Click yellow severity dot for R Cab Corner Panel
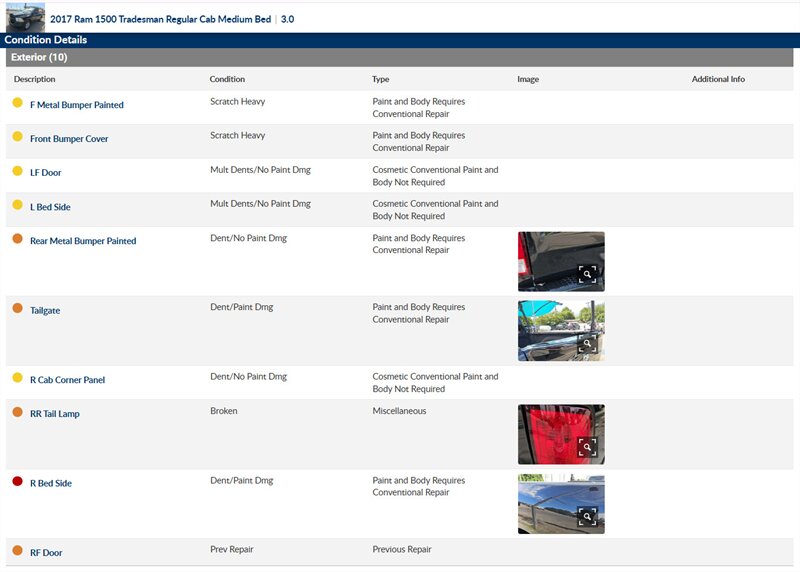 (17, 377)
